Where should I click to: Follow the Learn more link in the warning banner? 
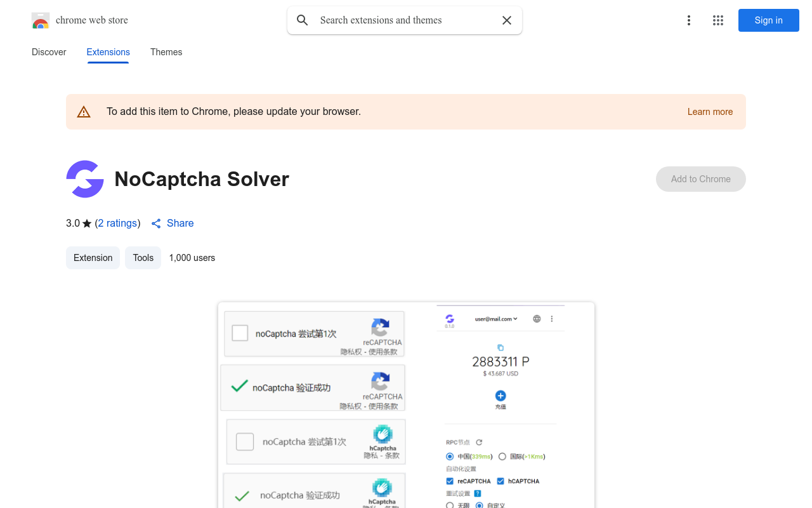point(710,112)
